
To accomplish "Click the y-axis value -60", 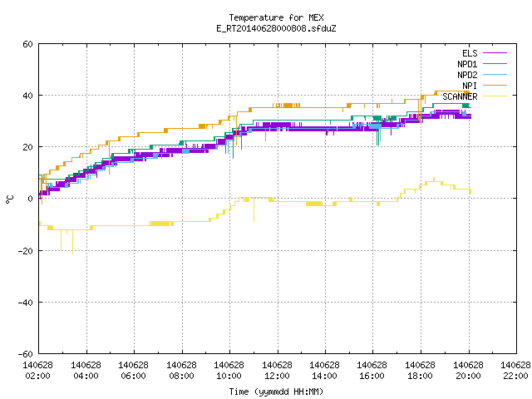I will [x=26, y=354].
